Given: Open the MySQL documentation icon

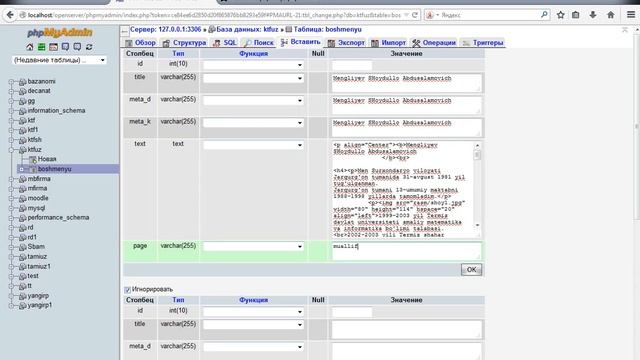Looking at the screenshot, I should 77,47.
